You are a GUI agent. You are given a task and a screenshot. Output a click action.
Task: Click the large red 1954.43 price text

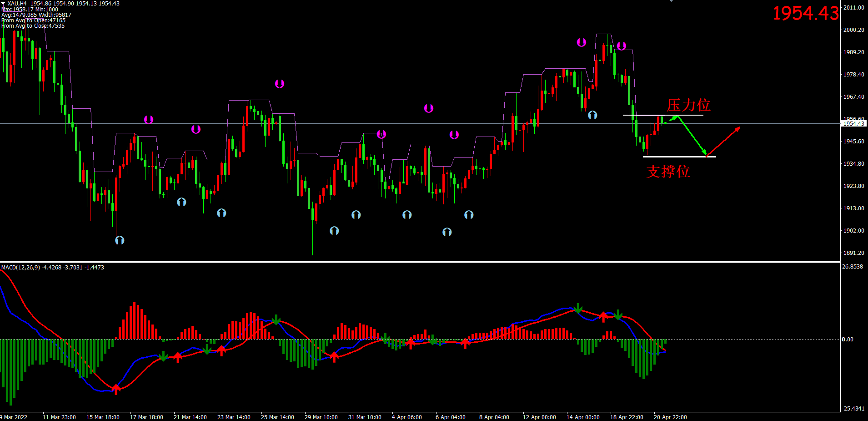coord(805,13)
